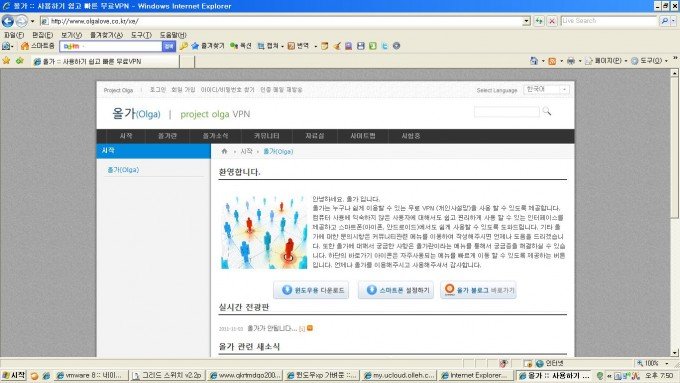Open the 파일(F) menu

(x=14, y=35)
